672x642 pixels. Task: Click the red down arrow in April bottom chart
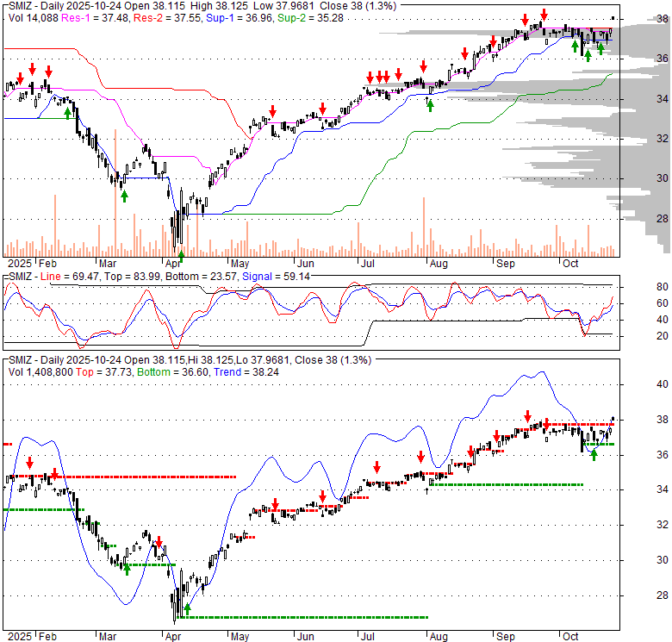(159, 540)
